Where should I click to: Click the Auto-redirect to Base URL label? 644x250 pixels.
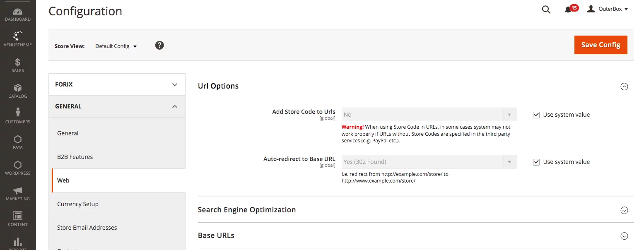(x=299, y=159)
